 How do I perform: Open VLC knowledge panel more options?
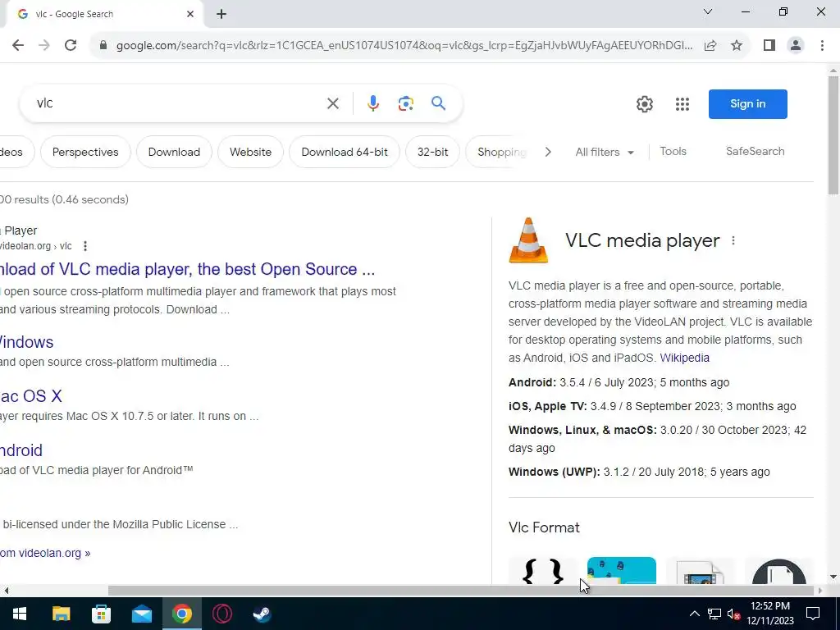click(x=733, y=240)
